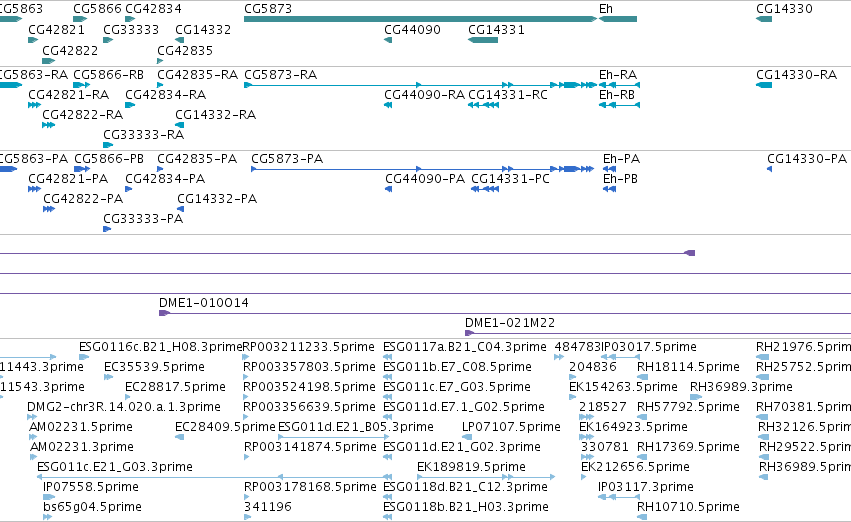Select EST EK189819.5prime label
The width and height of the screenshot is (851, 522).
[472, 467]
